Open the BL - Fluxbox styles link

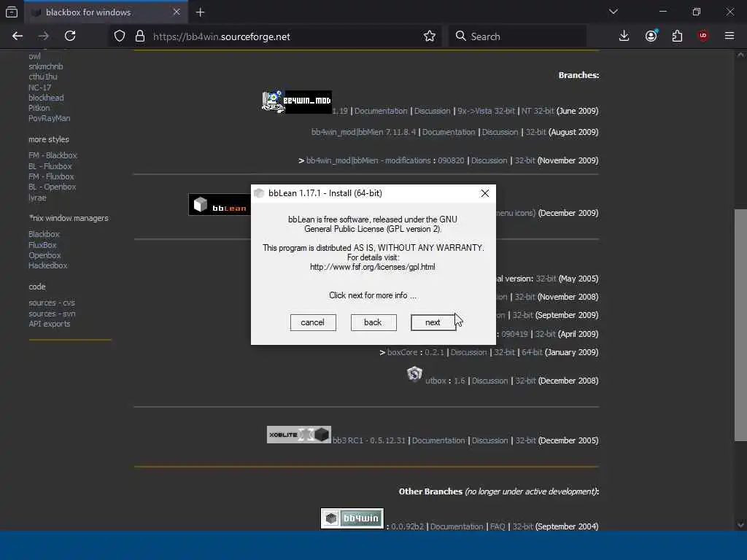point(50,166)
